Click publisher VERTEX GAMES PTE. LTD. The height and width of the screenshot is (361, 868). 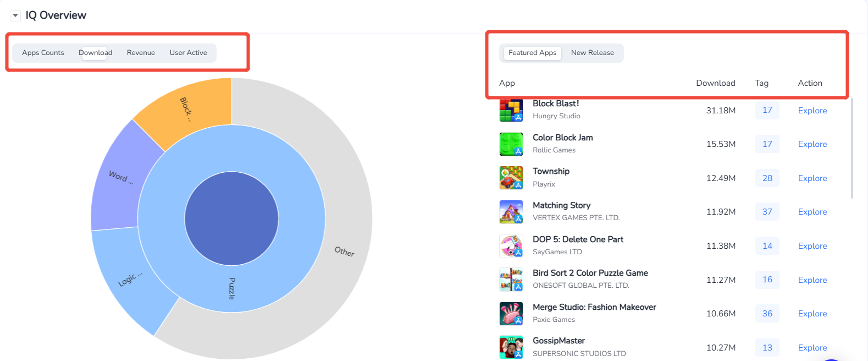pyautogui.click(x=576, y=218)
